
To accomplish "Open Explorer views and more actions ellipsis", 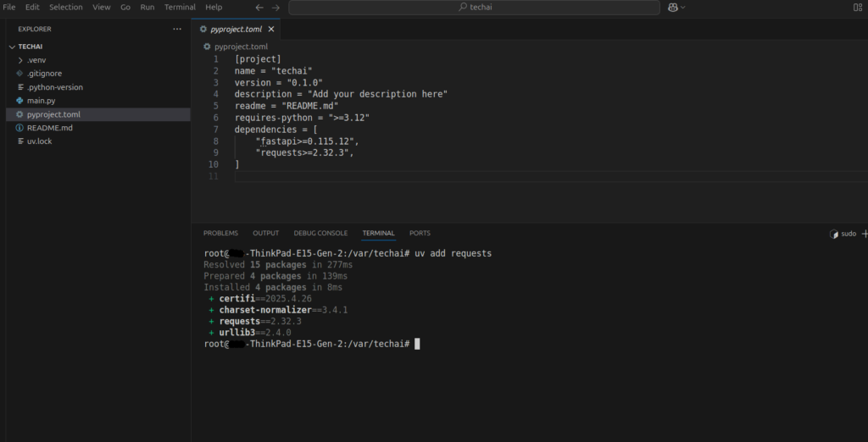I will pos(176,29).
